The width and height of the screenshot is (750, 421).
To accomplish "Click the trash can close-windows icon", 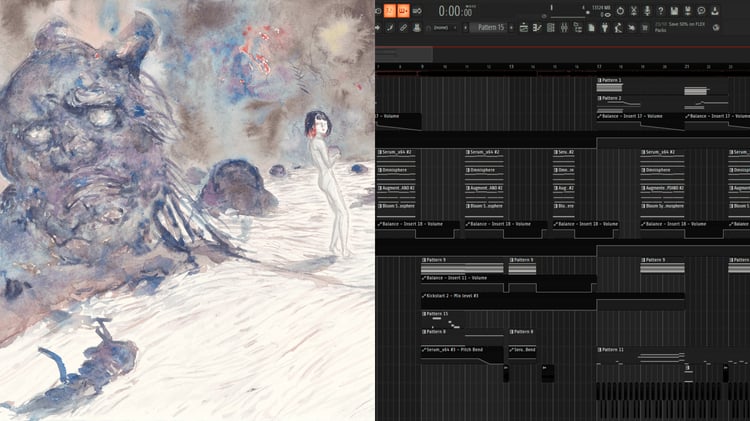I will tap(645, 28).
